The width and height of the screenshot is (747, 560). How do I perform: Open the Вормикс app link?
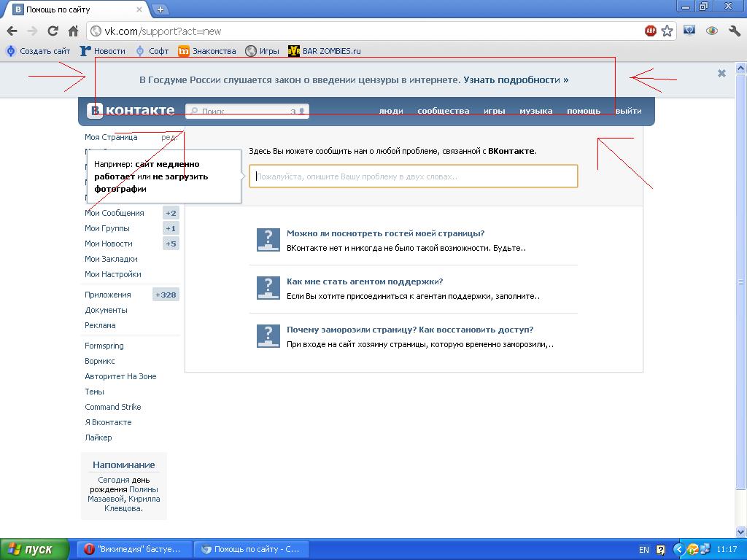click(x=100, y=361)
